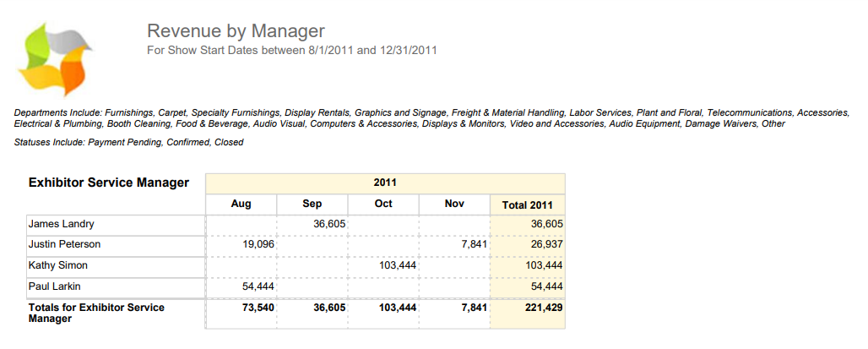
Task: Select the Exhibitor Service Manager heading
Action: point(109,183)
